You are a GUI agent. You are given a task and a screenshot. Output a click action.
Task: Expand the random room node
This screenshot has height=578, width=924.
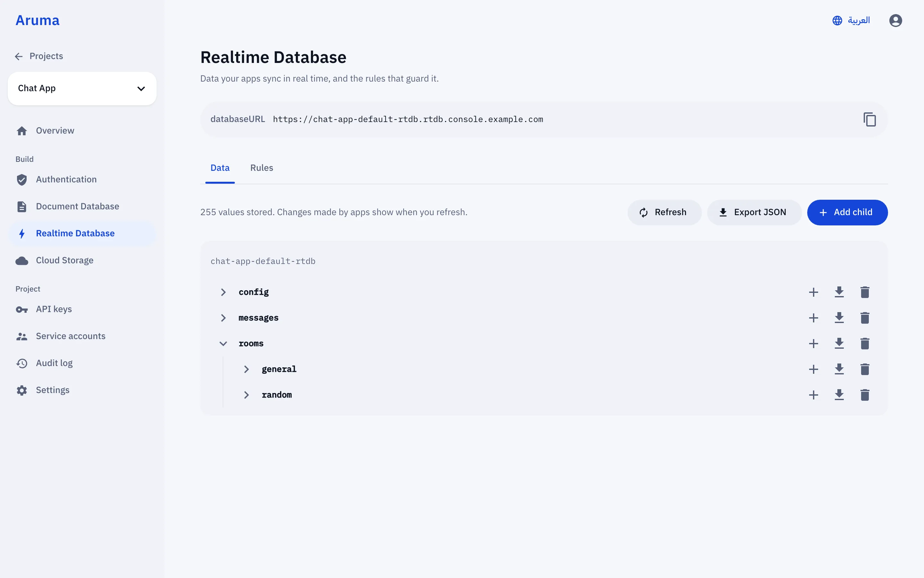click(246, 395)
